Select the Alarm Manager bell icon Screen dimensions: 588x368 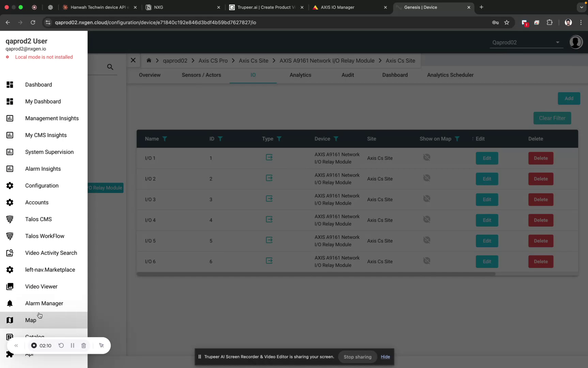click(10, 303)
